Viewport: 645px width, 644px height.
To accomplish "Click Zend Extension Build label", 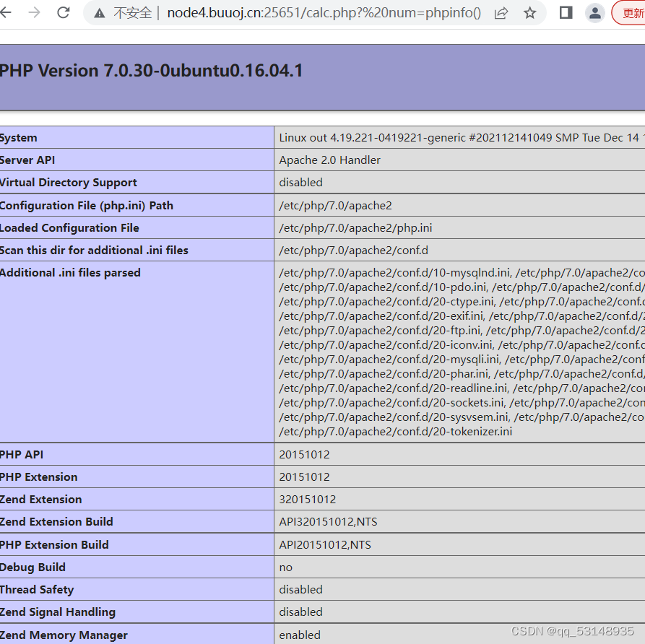I will click(56, 521).
